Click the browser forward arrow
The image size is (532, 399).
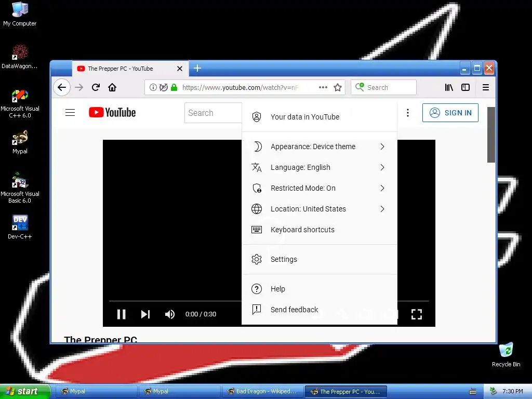(79, 87)
